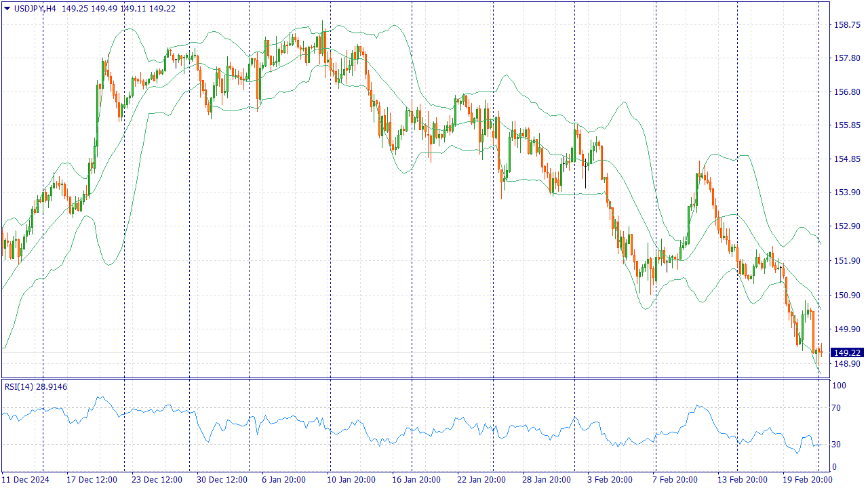Click the 156.80 price axis label
The image size is (868, 488).
847,92
